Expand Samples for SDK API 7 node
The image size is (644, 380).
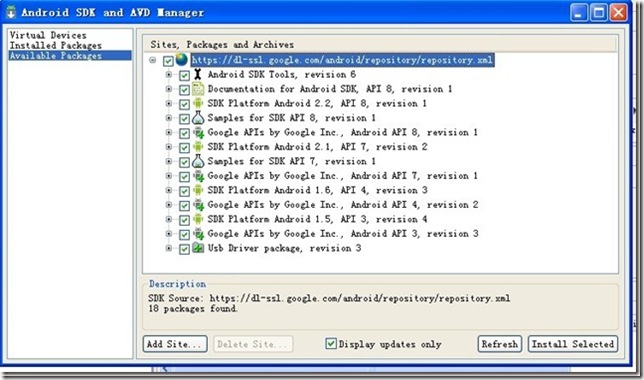(169, 161)
